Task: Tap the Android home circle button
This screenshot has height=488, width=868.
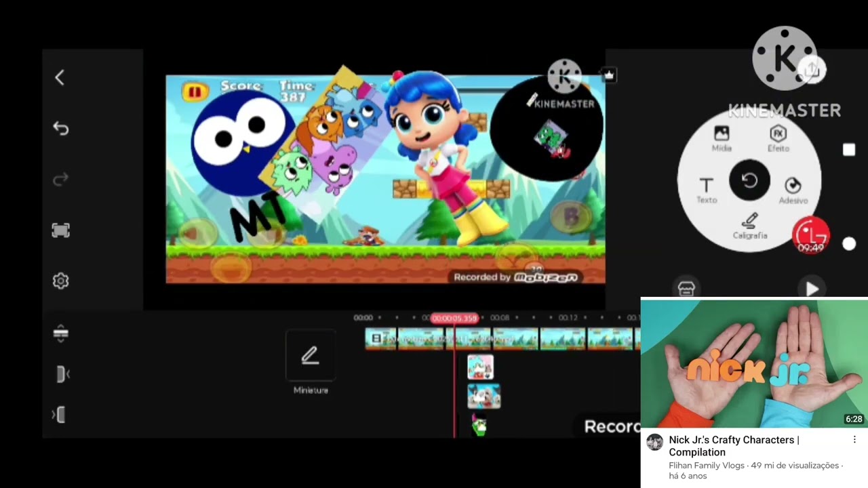Action: click(849, 244)
